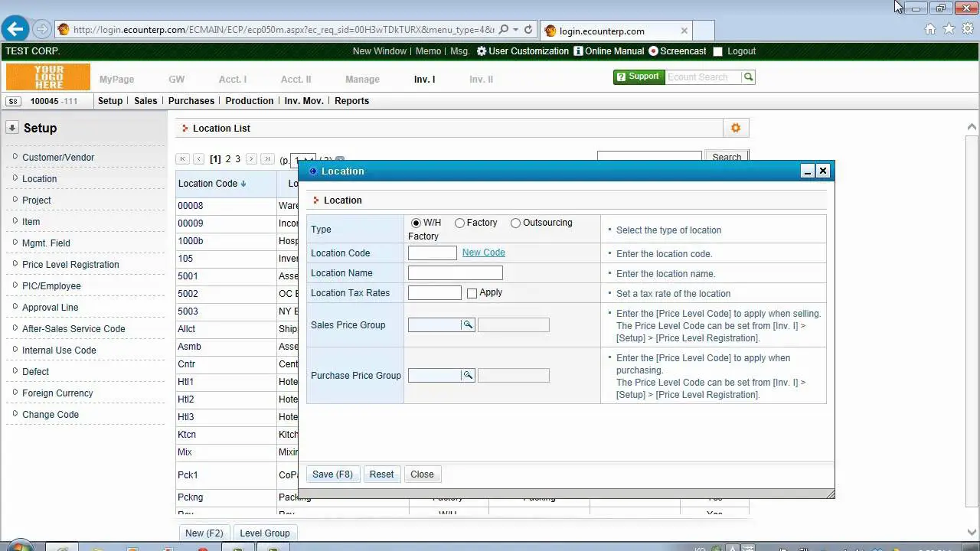Open User Customization in top bar

tap(522, 51)
